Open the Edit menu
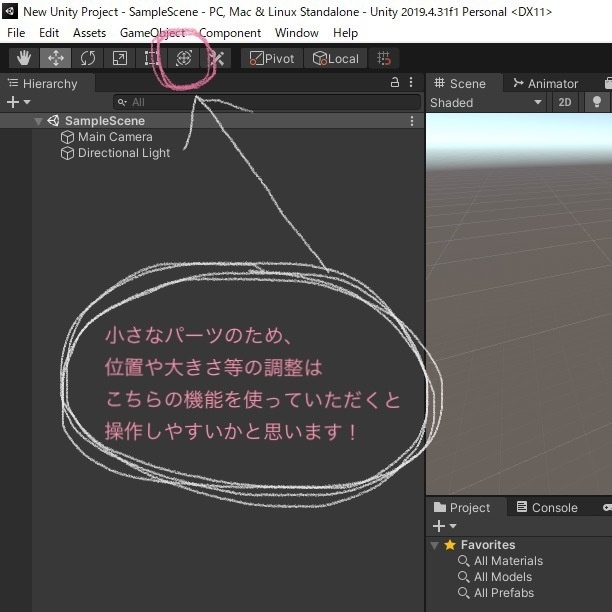This screenshot has height=612, width=612. [x=49, y=33]
